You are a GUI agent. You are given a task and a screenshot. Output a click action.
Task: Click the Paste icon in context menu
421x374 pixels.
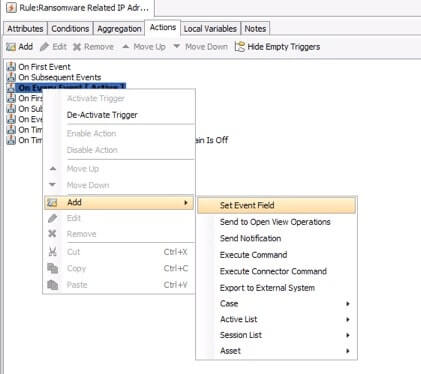point(53,285)
